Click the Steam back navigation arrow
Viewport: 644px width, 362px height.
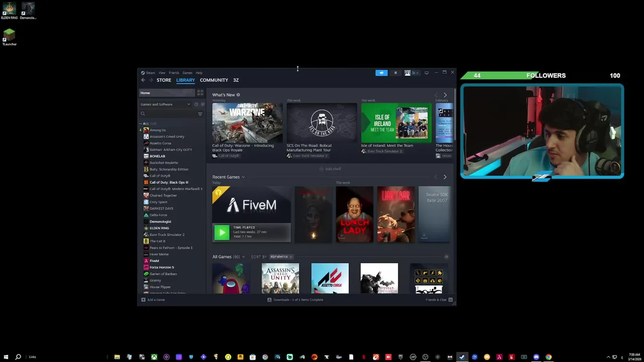tap(143, 80)
